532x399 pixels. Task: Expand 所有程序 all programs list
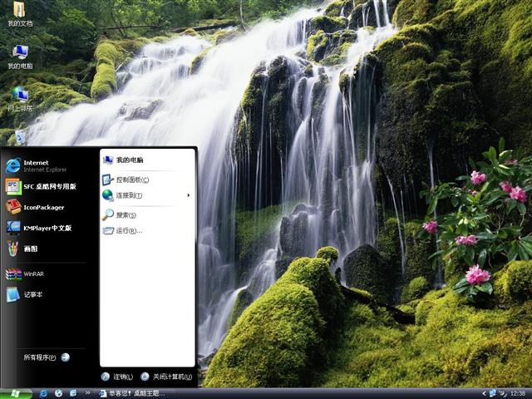46,357
